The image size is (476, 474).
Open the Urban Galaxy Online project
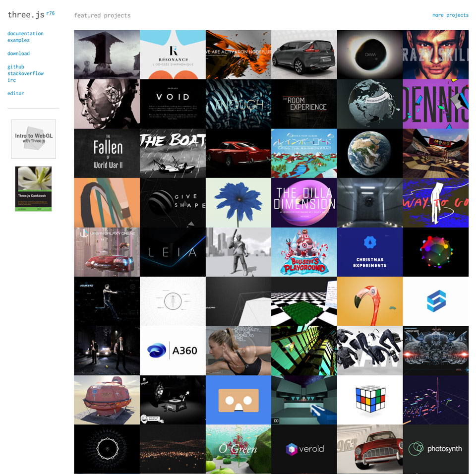pyautogui.click(x=107, y=252)
